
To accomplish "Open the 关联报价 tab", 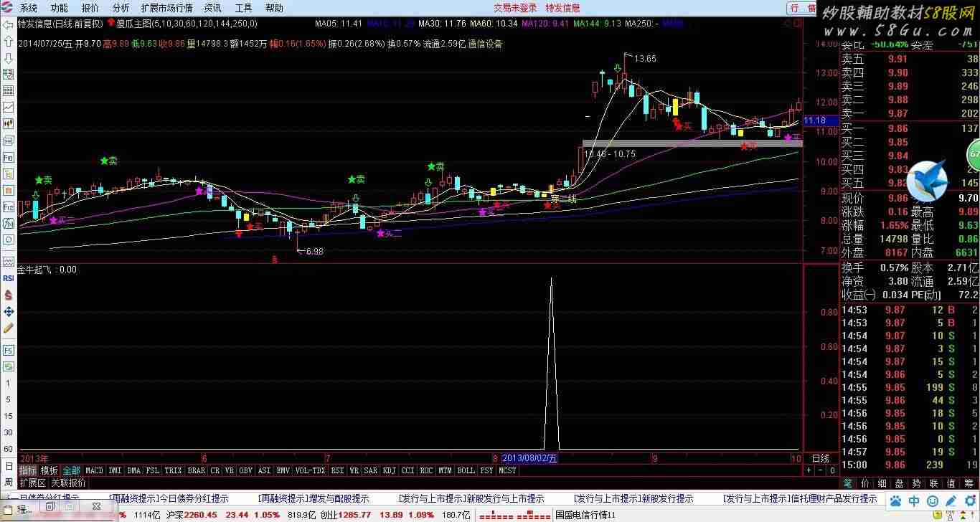I will click(67, 483).
